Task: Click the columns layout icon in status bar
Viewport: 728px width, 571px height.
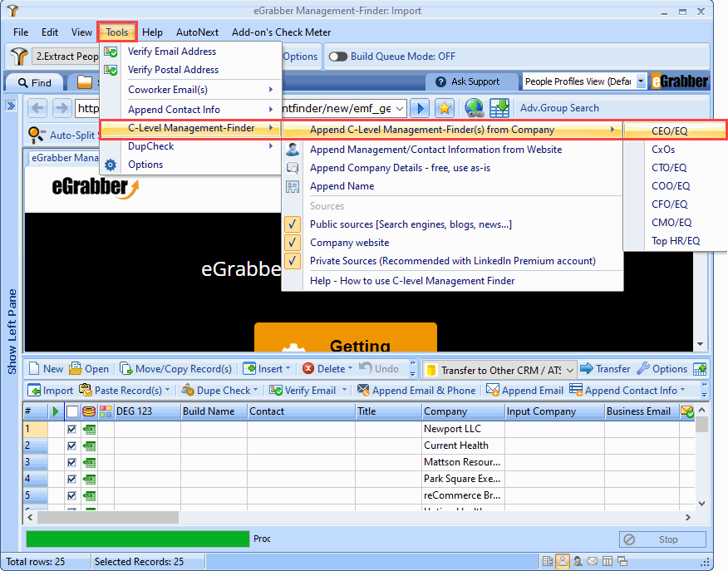Action: 607,561
